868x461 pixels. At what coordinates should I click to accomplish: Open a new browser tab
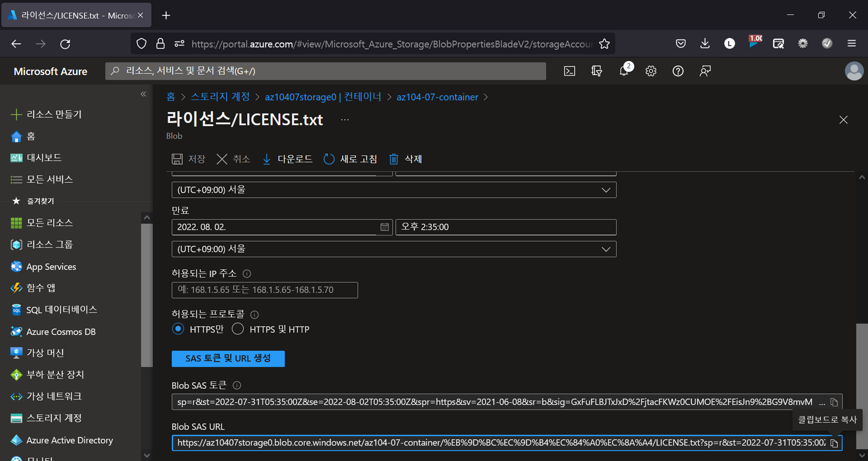point(166,16)
